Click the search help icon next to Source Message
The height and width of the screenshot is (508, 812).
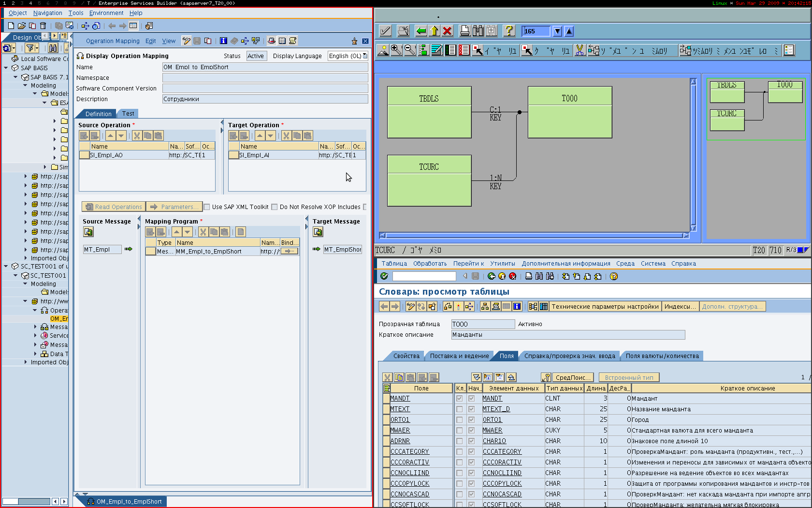[88, 232]
